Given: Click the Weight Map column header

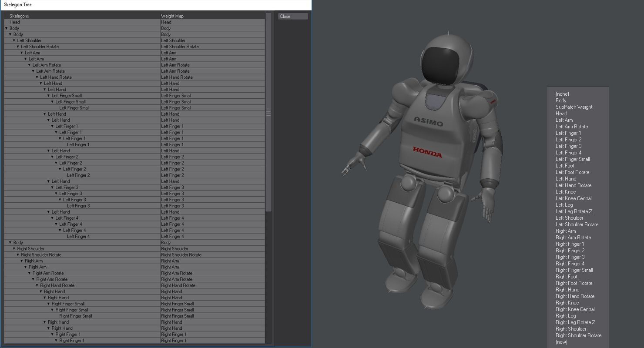Looking at the screenshot, I should [x=212, y=16].
